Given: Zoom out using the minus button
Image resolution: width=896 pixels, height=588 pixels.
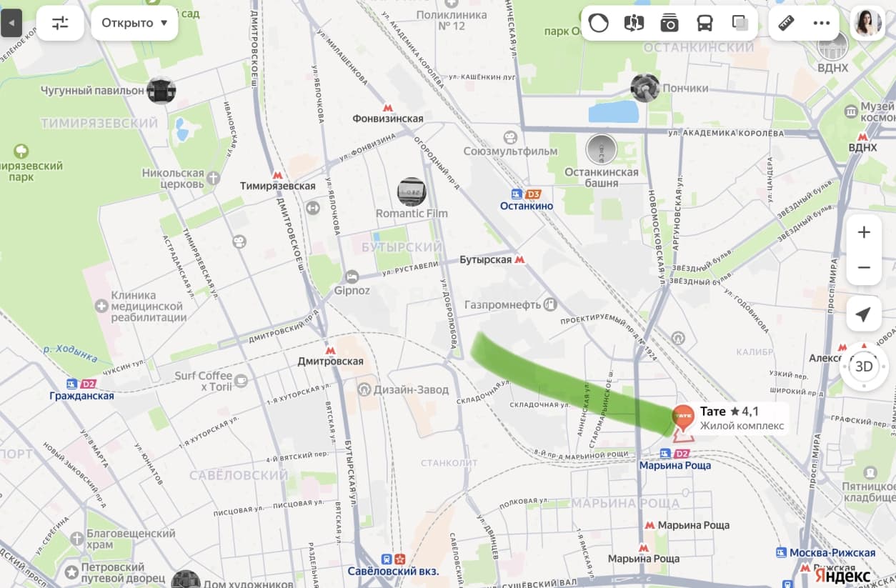Looking at the screenshot, I should point(864,267).
